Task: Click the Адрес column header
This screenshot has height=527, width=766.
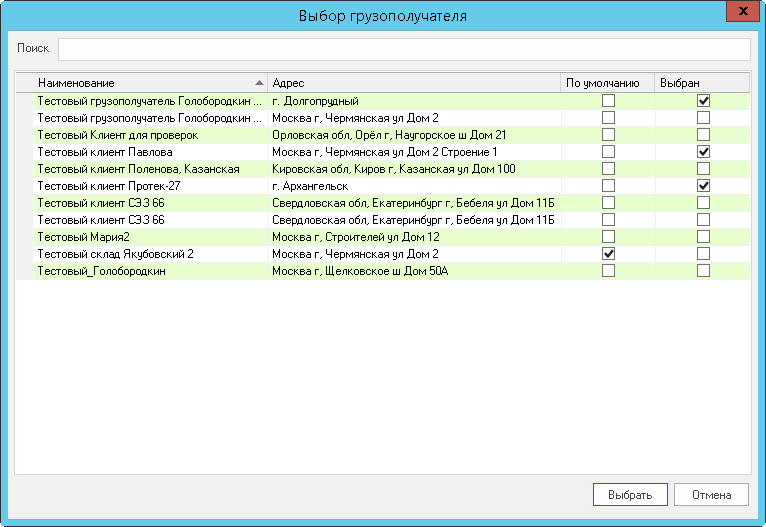Action: [414, 83]
